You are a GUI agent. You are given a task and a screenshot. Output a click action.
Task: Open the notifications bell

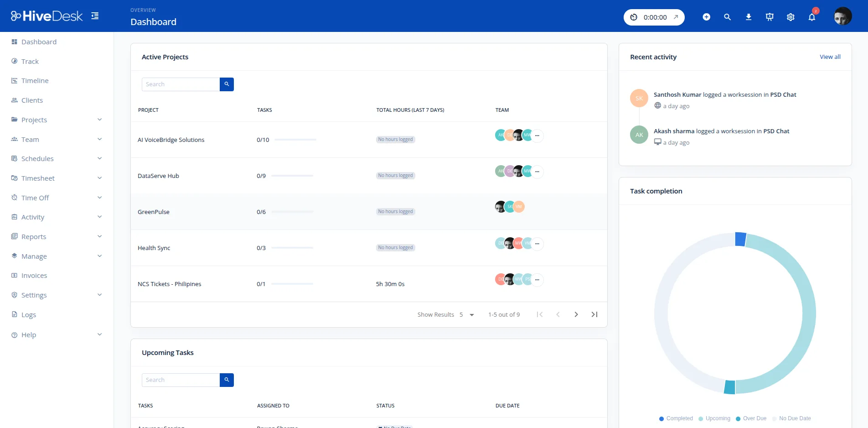point(811,17)
